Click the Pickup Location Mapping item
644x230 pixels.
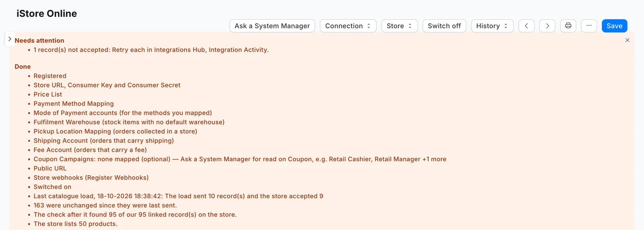tap(116, 132)
